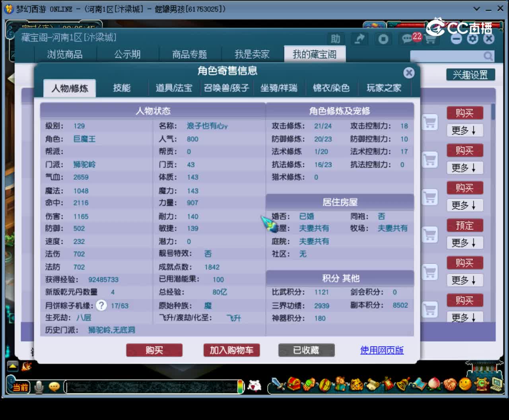Image resolution: width=509 pixels, height=420 pixels.
Task: Click the 已收藏 button
Action: point(306,350)
